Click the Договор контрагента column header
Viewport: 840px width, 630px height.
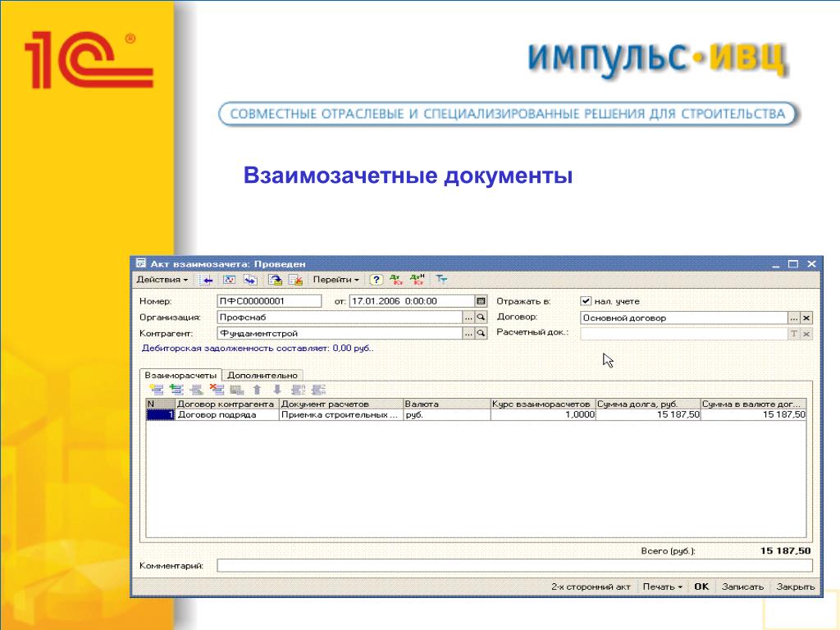[226, 404]
